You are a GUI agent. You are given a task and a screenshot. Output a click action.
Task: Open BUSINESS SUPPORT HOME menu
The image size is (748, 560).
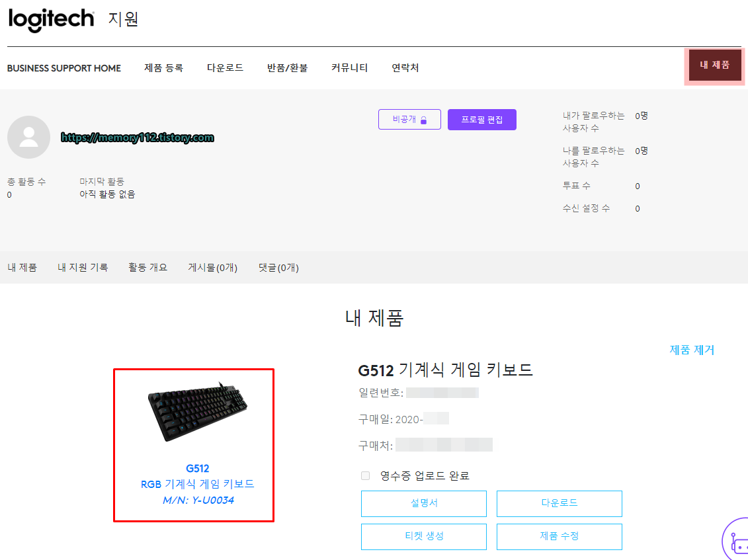click(64, 68)
